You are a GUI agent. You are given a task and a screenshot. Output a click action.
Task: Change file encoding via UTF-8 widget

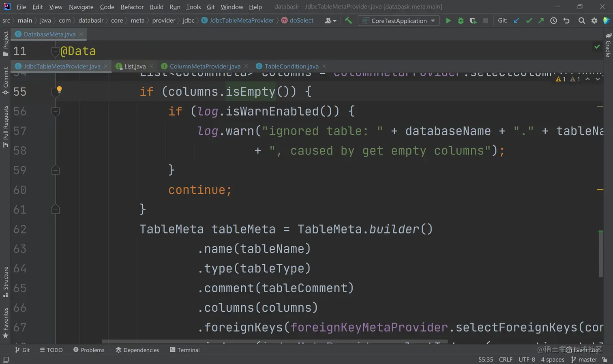527,360
